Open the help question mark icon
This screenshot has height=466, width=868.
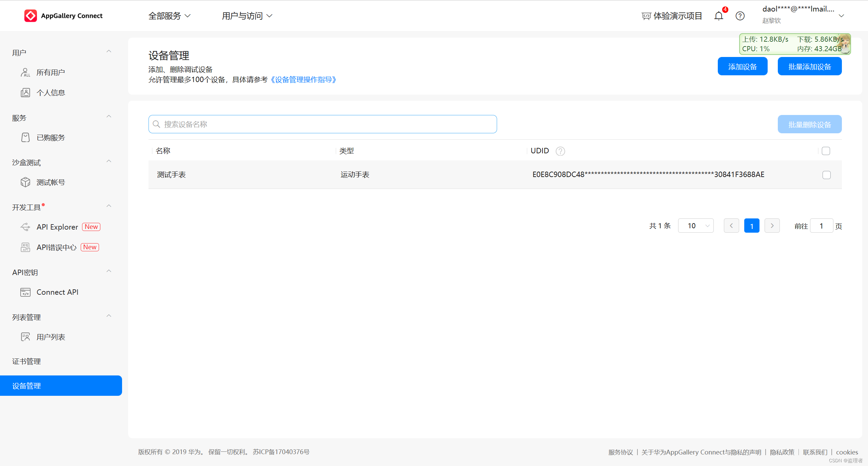(x=740, y=16)
